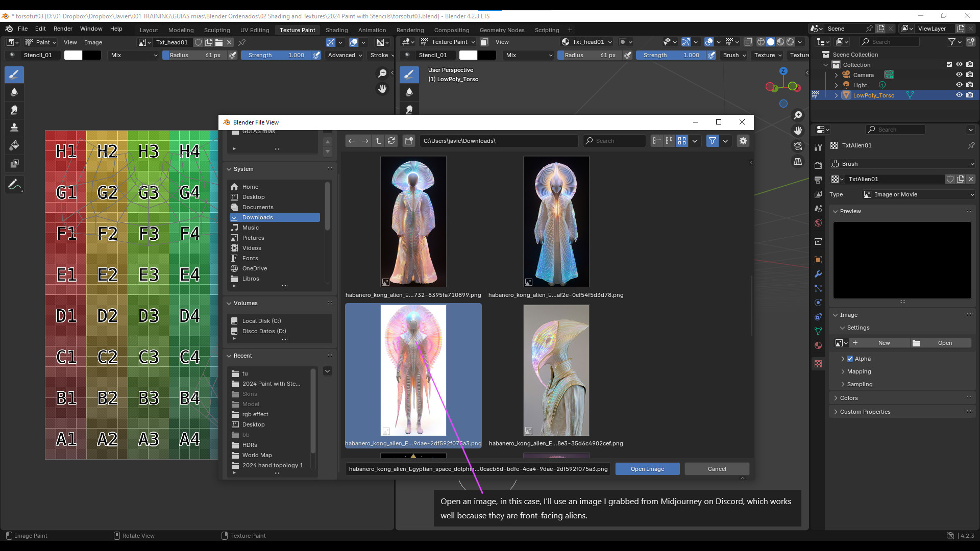This screenshot has width=980, height=551.
Task: Open Mix blend mode dropdown in Image Editor
Action: tap(134, 55)
